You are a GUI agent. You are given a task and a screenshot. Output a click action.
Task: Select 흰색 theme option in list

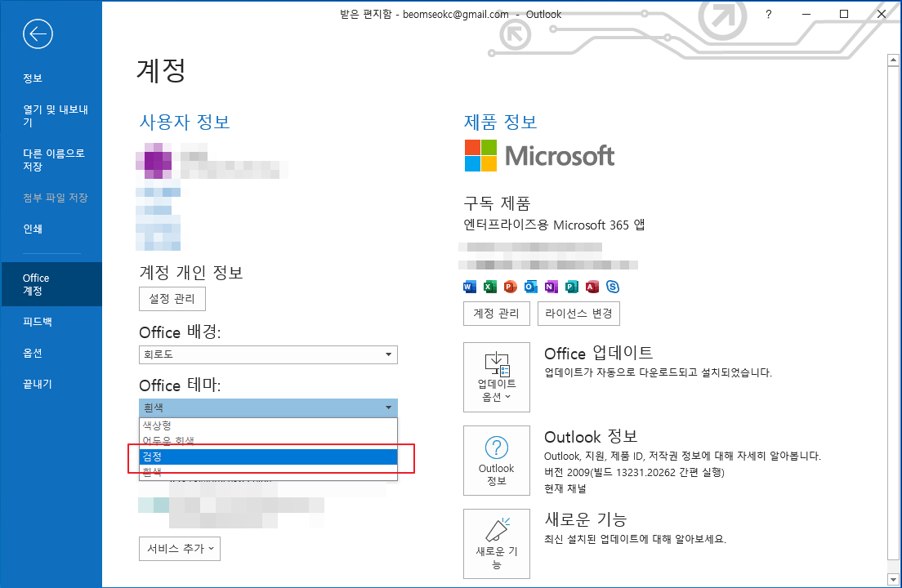click(268, 472)
